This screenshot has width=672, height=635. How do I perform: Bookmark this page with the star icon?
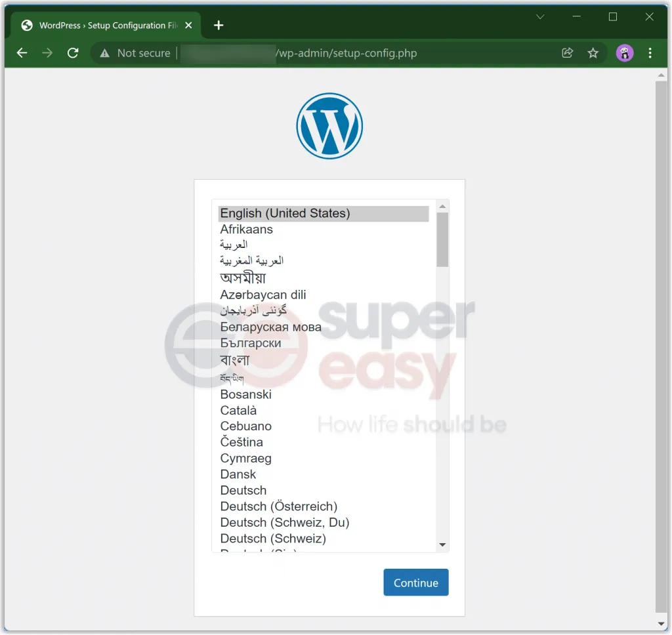[593, 53]
